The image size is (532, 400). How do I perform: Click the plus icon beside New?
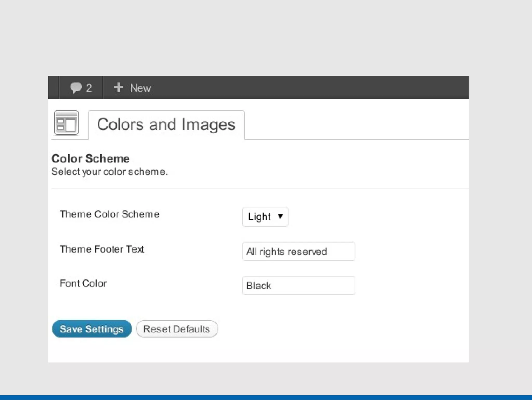point(119,87)
